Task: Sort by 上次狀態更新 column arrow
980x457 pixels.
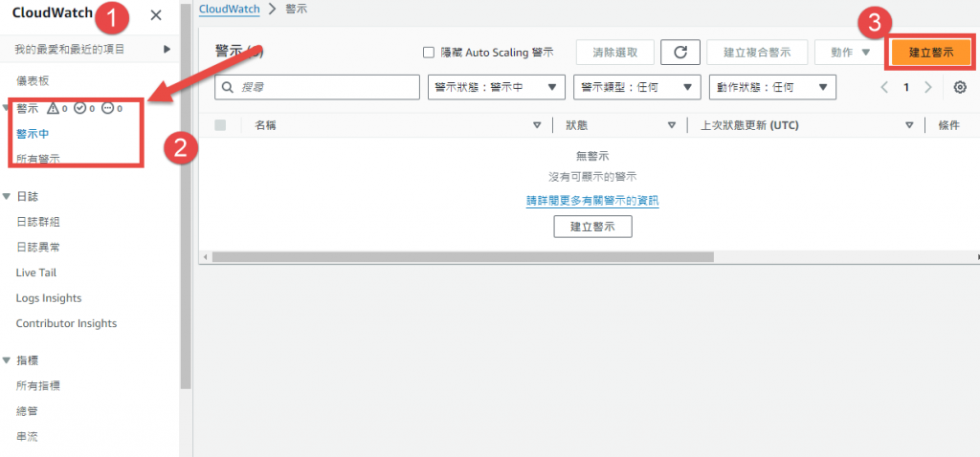Action: pyautogui.click(x=909, y=125)
